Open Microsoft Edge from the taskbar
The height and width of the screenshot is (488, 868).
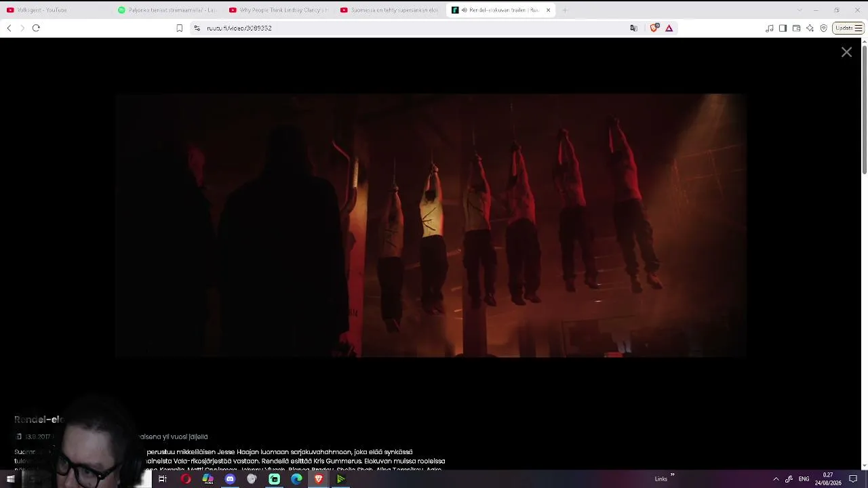coord(296,479)
